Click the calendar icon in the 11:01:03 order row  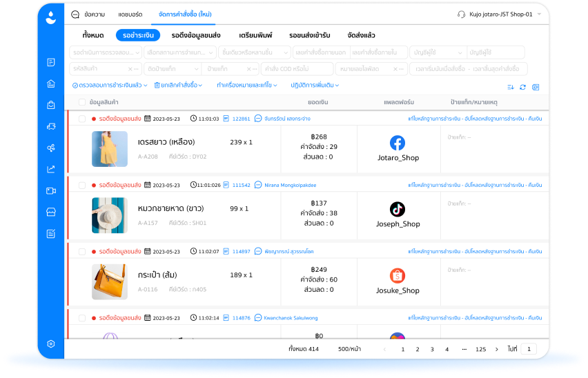coord(148,119)
